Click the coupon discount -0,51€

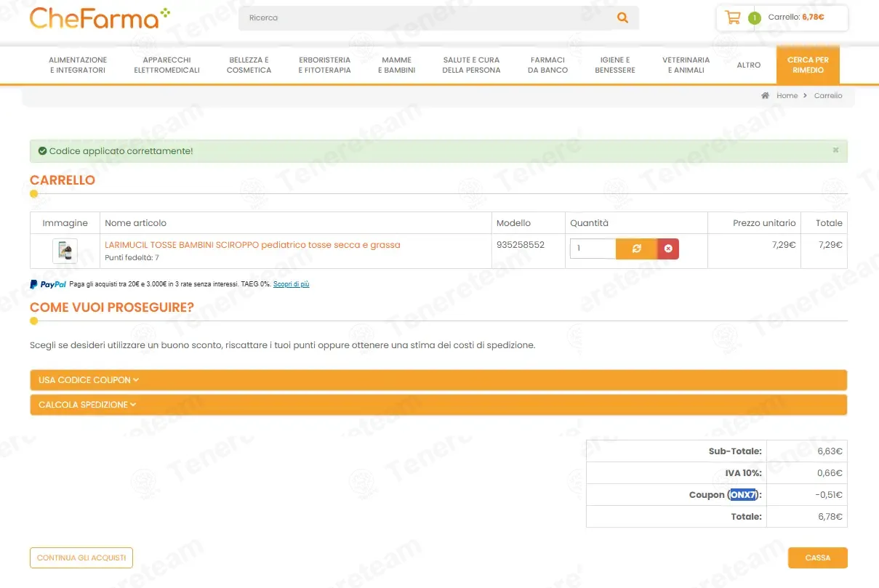pos(828,495)
